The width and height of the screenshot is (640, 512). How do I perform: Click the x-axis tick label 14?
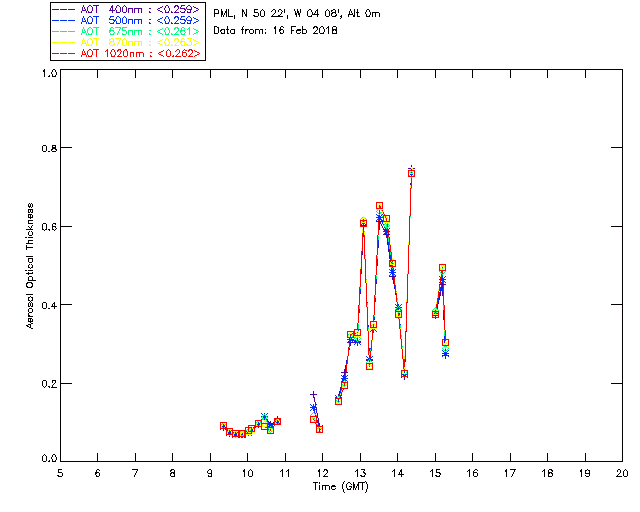tap(398, 473)
